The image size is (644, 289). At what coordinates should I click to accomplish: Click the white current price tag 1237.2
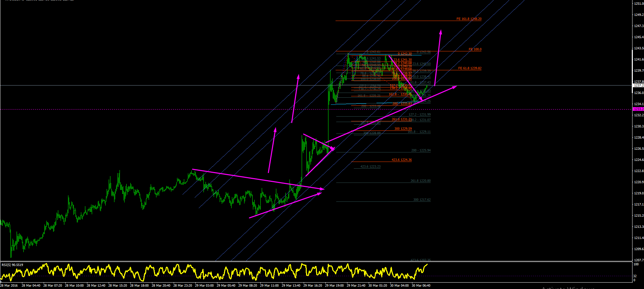point(638,86)
